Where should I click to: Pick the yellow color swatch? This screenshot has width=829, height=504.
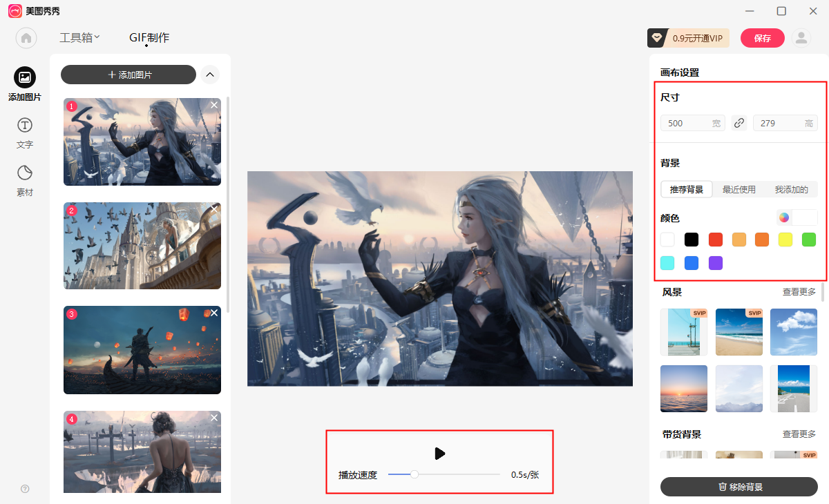785,240
